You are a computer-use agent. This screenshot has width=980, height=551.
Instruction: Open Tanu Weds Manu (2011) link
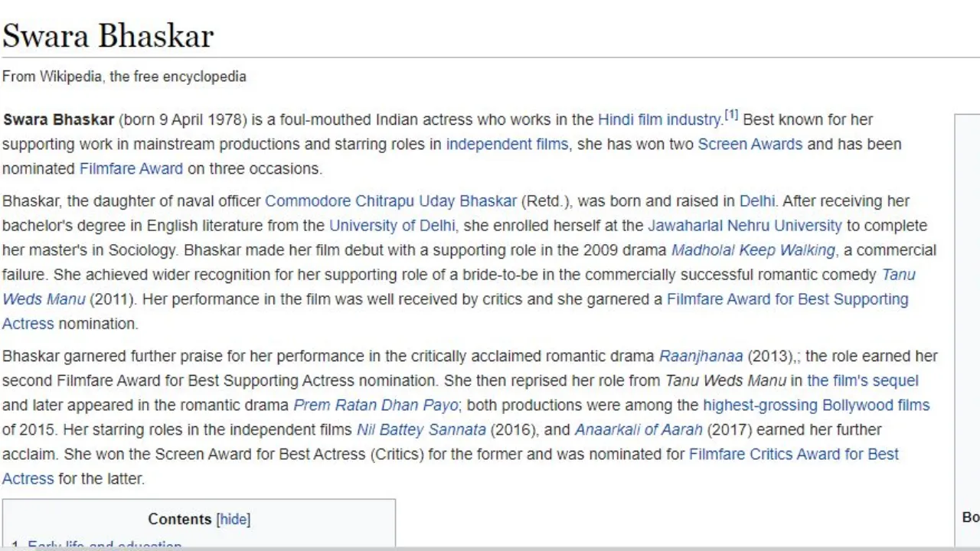[x=44, y=299]
